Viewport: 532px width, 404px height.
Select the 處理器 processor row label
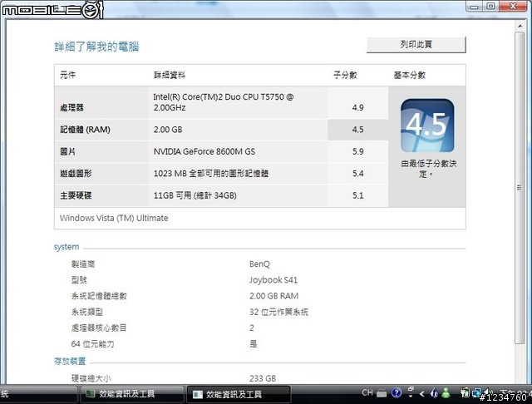coord(71,108)
